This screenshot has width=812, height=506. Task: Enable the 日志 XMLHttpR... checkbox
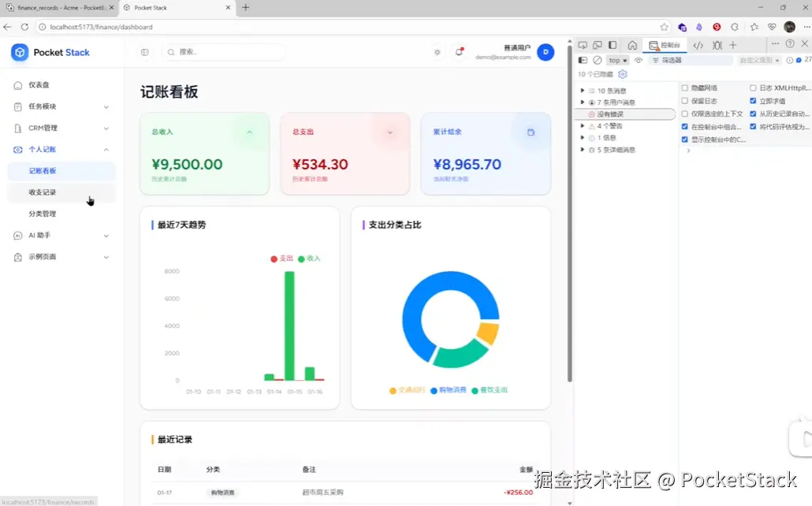tap(753, 88)
